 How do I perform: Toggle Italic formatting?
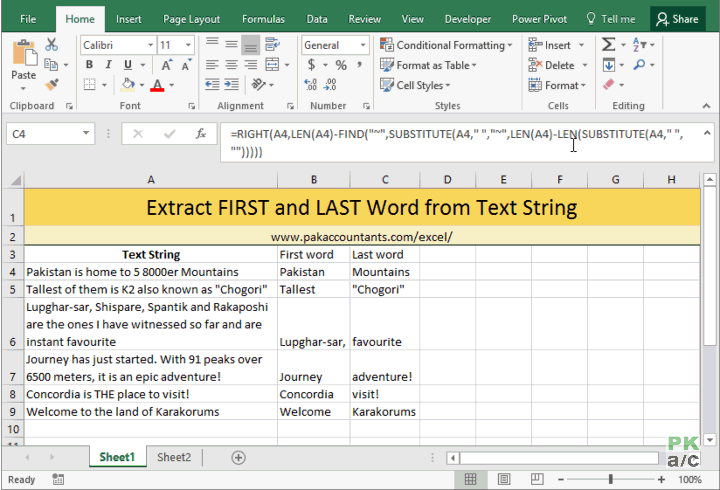click(108, 65)
